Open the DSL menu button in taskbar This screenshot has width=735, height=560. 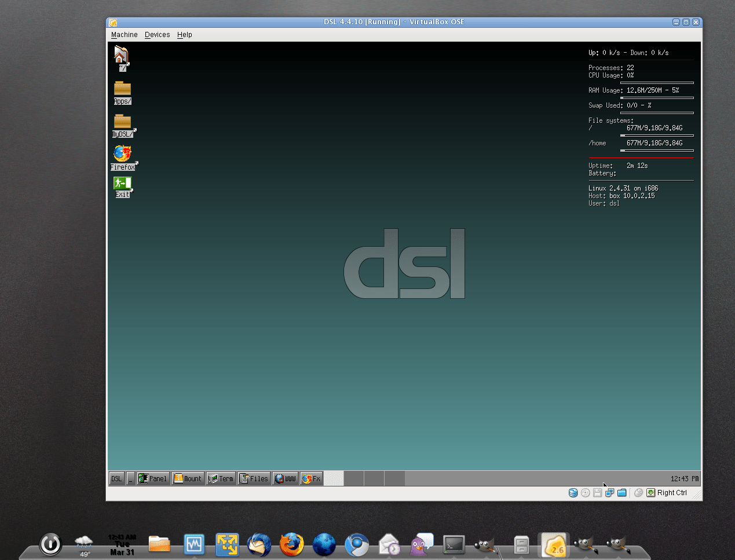pos(116,478)
